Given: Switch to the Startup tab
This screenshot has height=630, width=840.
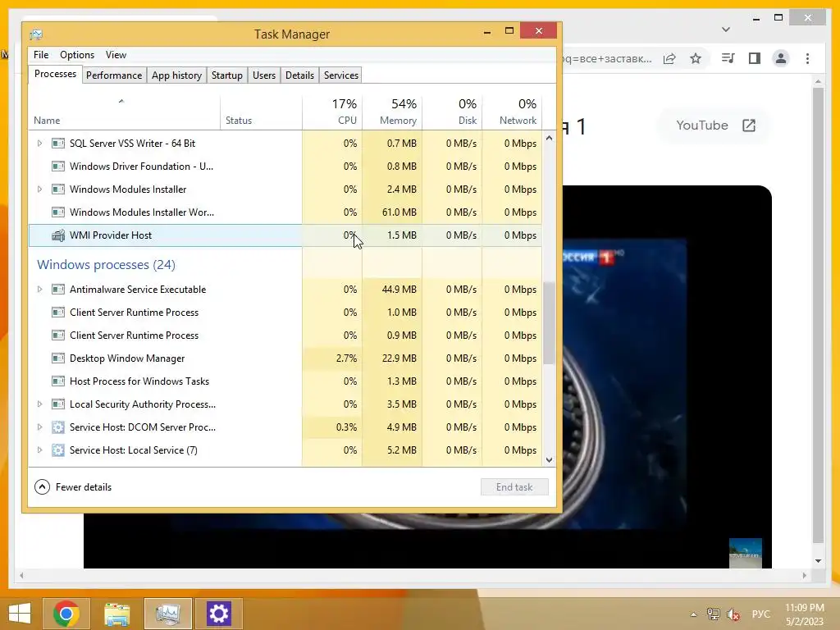Looking at the screenshot, I should [x=226, y=75].
